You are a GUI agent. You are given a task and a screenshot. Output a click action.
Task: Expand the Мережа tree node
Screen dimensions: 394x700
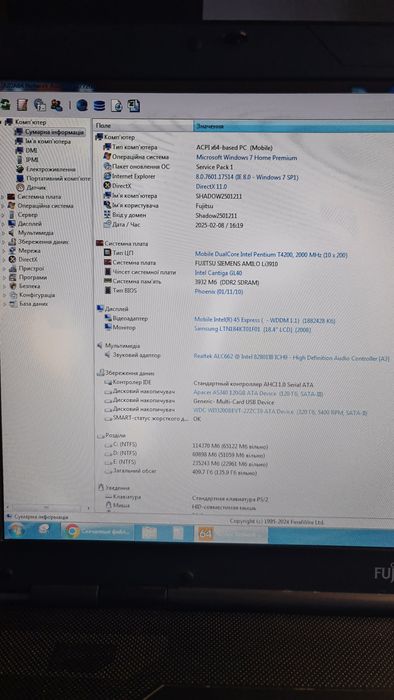[x=4, y=250]
